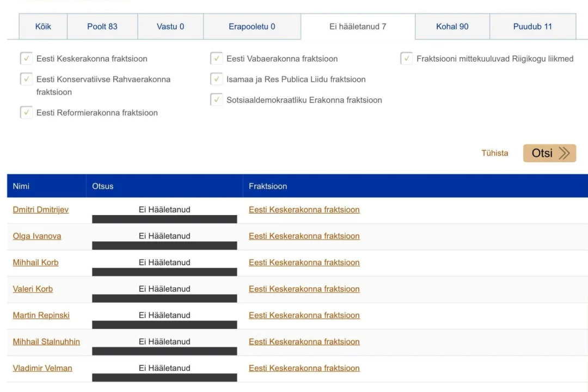Screen dimensions: 588x392
Task: Open the Kohal 90 tab
Action: point(452,27)
